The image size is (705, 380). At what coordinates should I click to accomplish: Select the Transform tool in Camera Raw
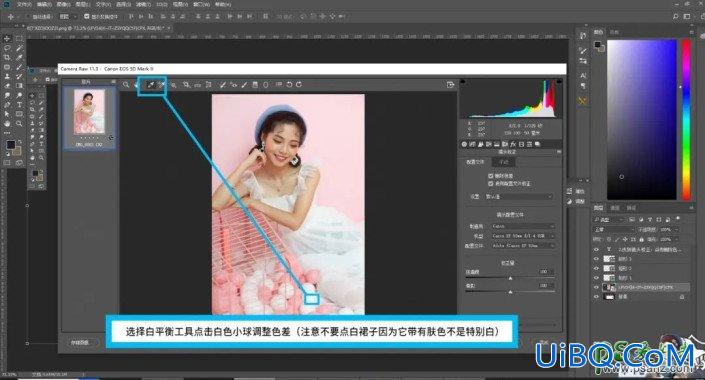pos(209,85)
